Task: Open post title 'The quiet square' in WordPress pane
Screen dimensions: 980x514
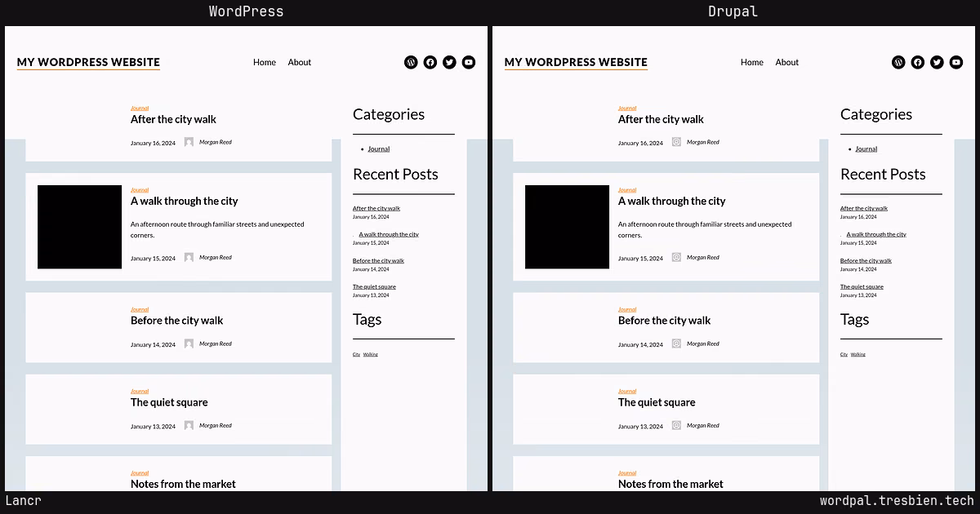Action: pyautogui.click(x=169, y=402)
